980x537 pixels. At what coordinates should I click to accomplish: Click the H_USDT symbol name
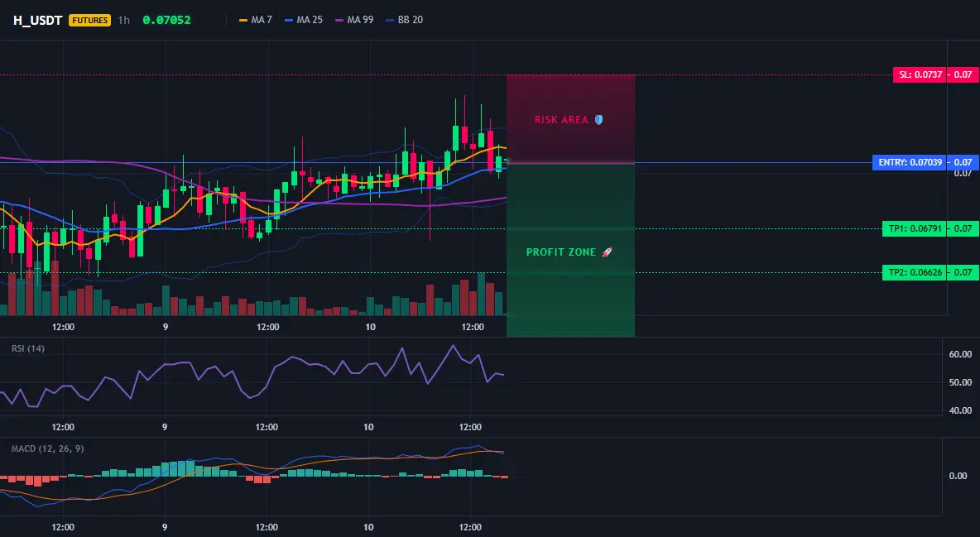tap(37, 20)
